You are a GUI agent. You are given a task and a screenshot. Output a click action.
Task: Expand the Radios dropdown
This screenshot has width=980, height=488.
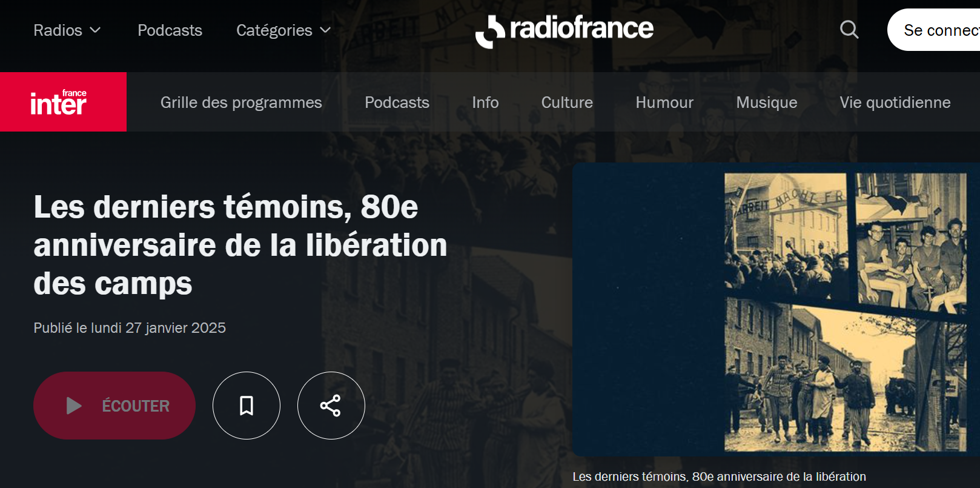[x=67, y=30]
